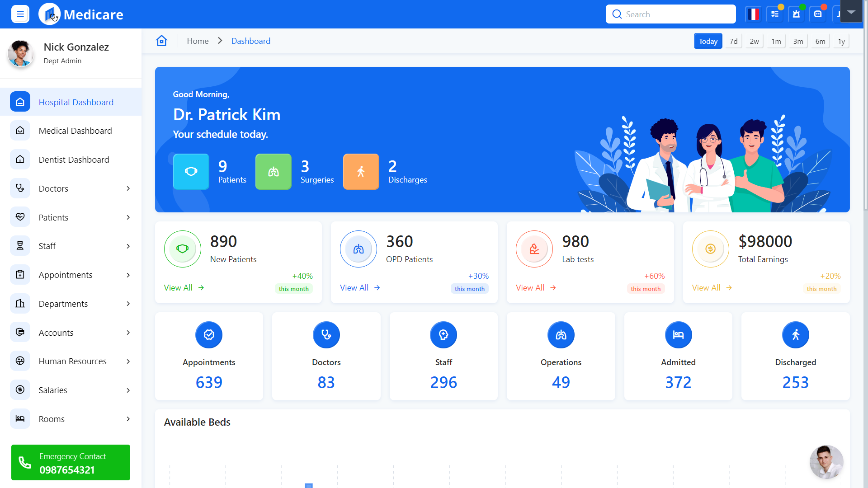Toggle the sidebar with hamburger menu
The height and width of the screenshot is (488, 868).
coord(20,14)
